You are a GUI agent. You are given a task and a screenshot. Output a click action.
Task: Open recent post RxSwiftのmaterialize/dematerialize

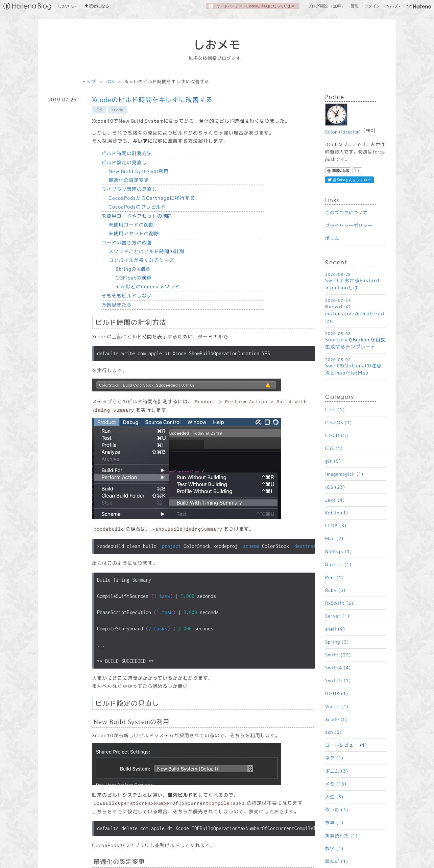355,314
